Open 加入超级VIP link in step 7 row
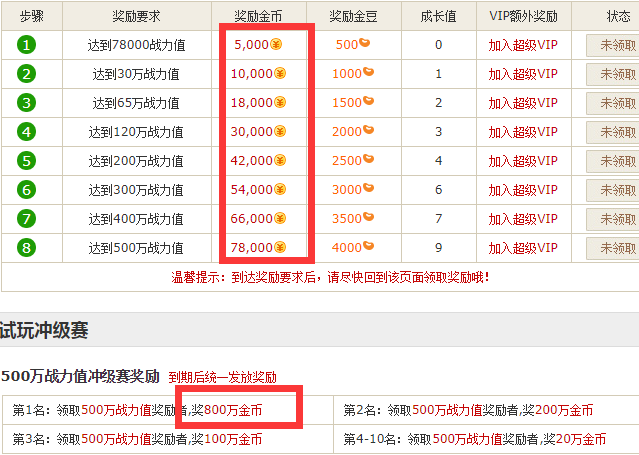This screenshot has height=455, width=639. coord(523,219)
